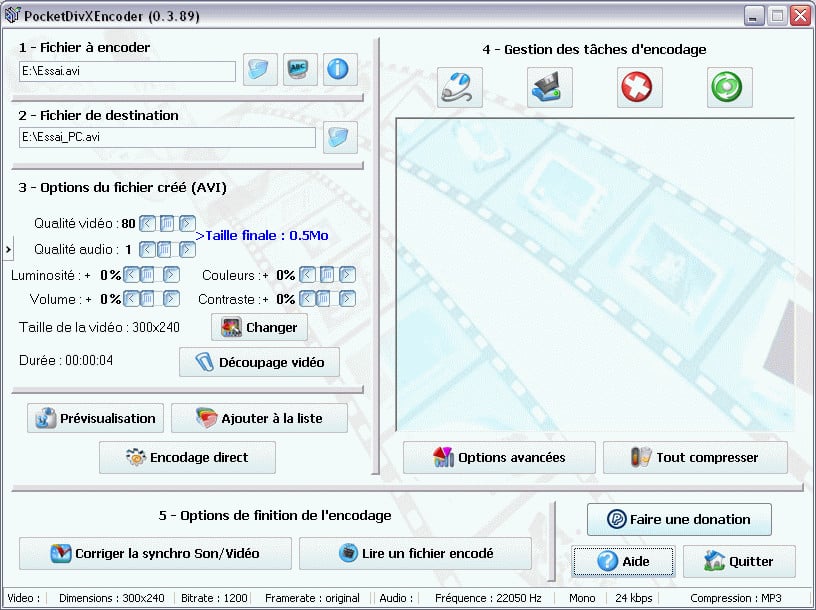
Task: Browse destination file with folder icon
Action: [341, 137]
